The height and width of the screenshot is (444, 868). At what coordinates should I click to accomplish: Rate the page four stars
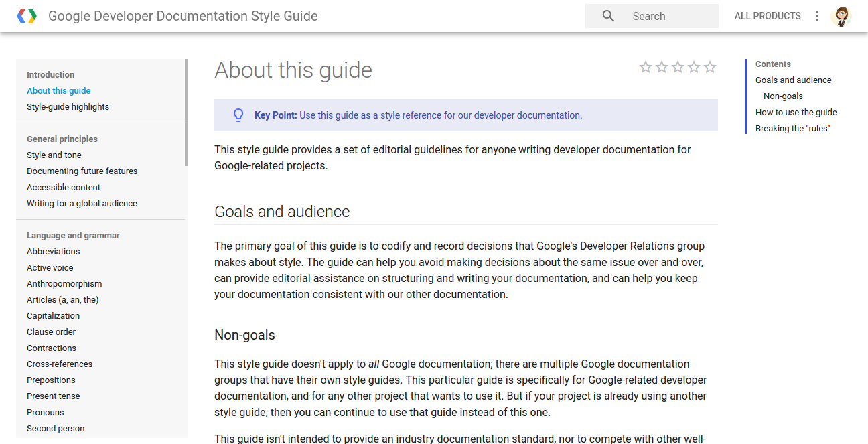point(694,67)
